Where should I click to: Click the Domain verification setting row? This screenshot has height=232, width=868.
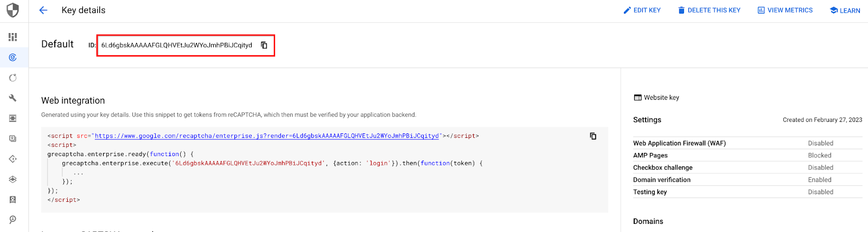click(x=747, y=180)
